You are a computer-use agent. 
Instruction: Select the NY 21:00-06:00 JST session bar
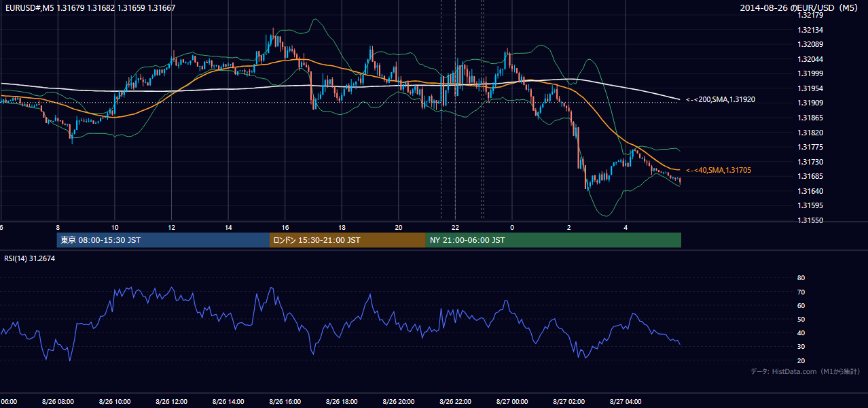click(x=554, y=240)
